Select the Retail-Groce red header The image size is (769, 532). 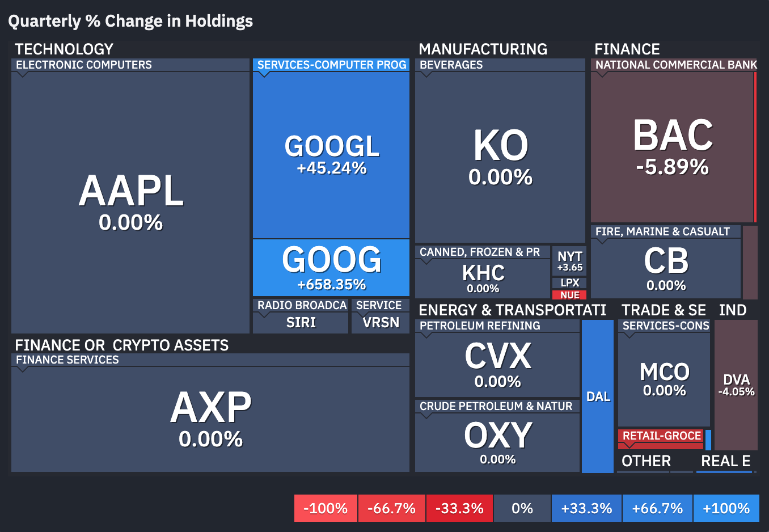click(661, 436)
